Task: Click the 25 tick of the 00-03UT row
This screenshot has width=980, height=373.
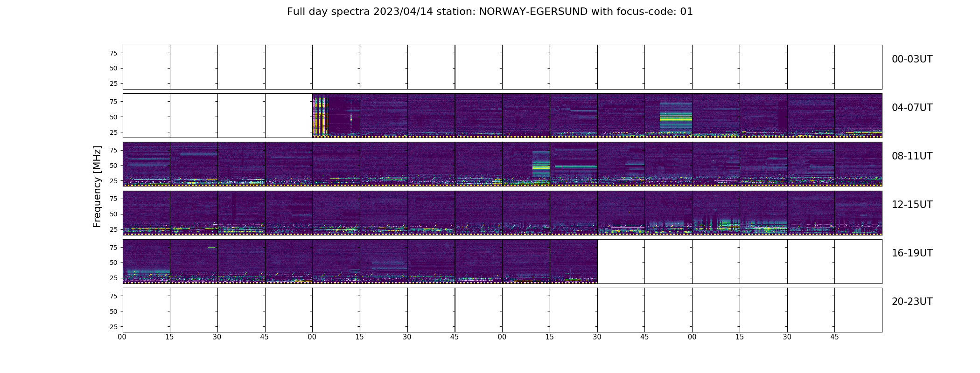Action: coord(113,83)
